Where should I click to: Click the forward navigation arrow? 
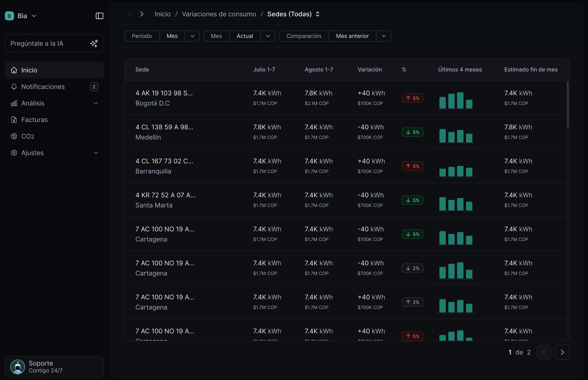click(x=142, y=14)
